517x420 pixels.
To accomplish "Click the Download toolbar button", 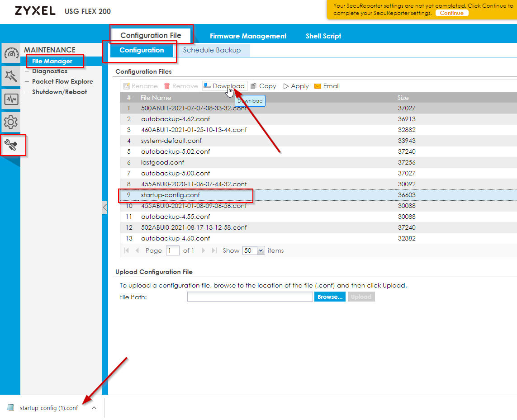I will (224, 86).
